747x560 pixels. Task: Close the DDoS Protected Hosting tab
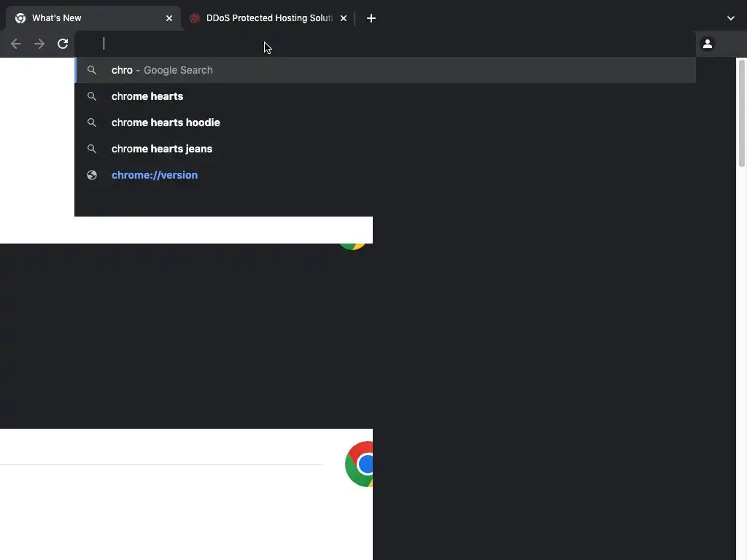pyautogui.click(x=344, y=18)
